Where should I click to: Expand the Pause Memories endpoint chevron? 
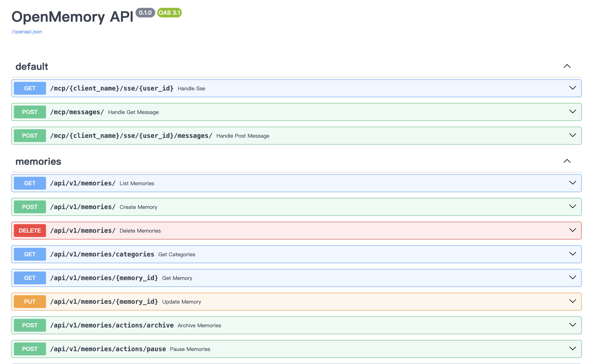(573, 348)
